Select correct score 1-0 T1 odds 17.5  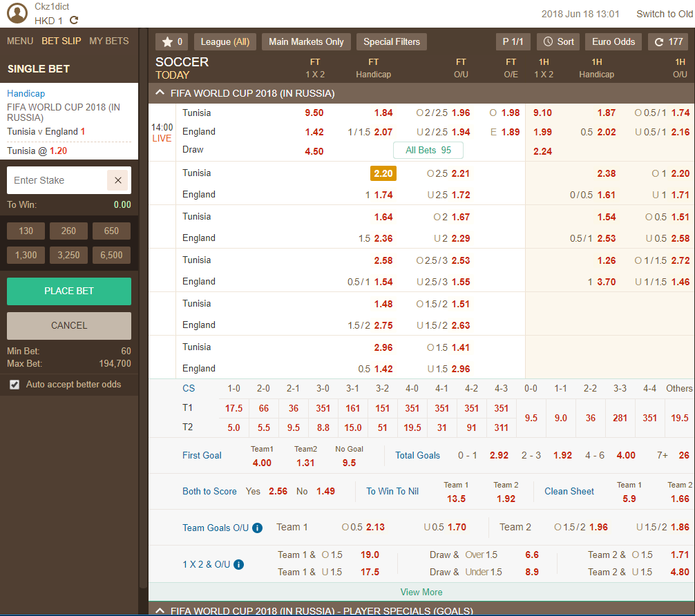[234, 409]
